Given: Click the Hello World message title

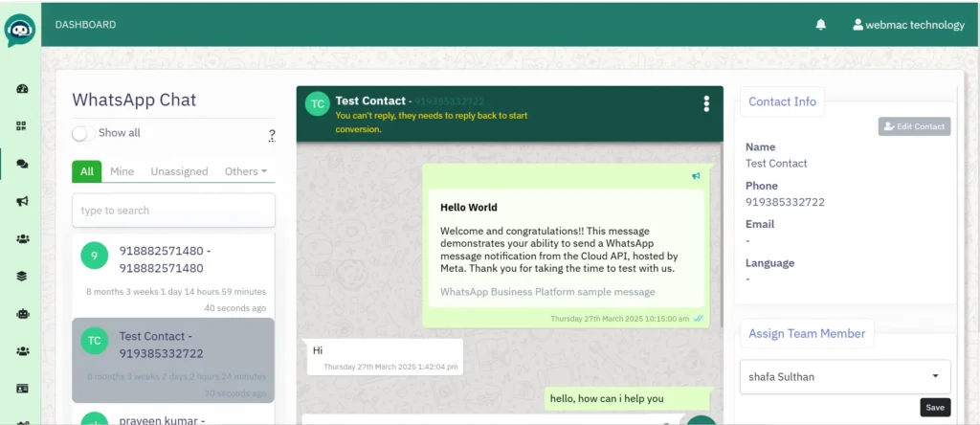Looking at the screenshot, I should pos(469,207).
